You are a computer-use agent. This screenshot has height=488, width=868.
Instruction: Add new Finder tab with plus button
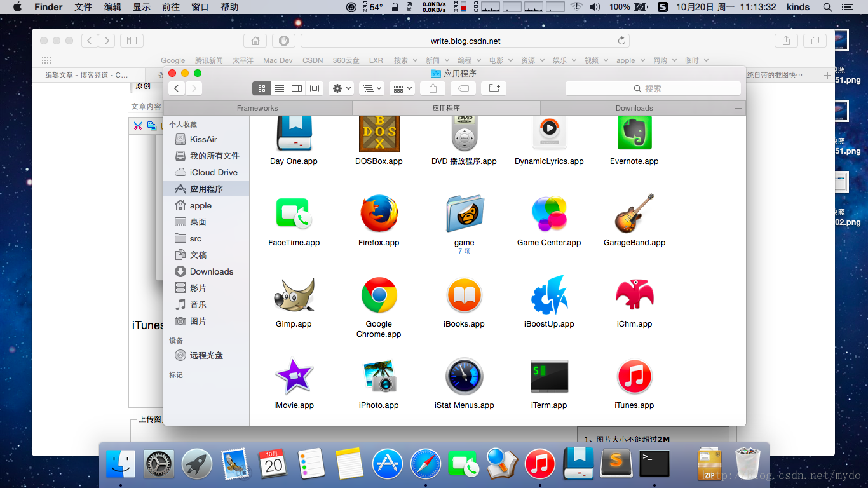[738, 108]
